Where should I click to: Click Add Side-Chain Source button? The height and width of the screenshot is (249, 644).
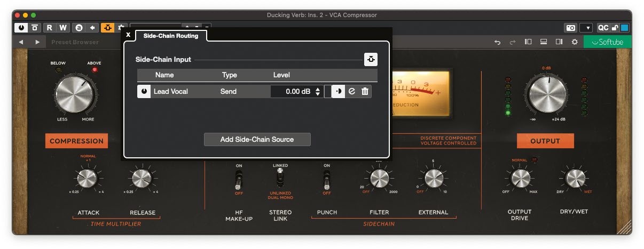257,139
